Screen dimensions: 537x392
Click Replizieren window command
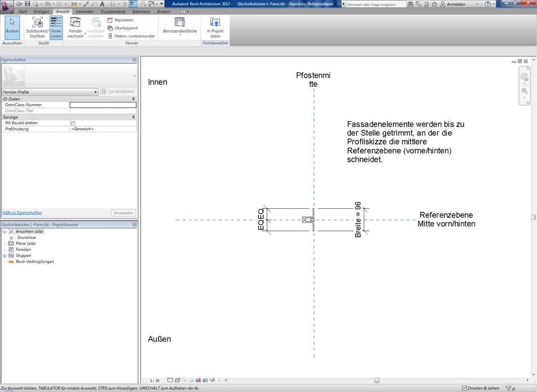pyautogui.click(x=121, y=20)
